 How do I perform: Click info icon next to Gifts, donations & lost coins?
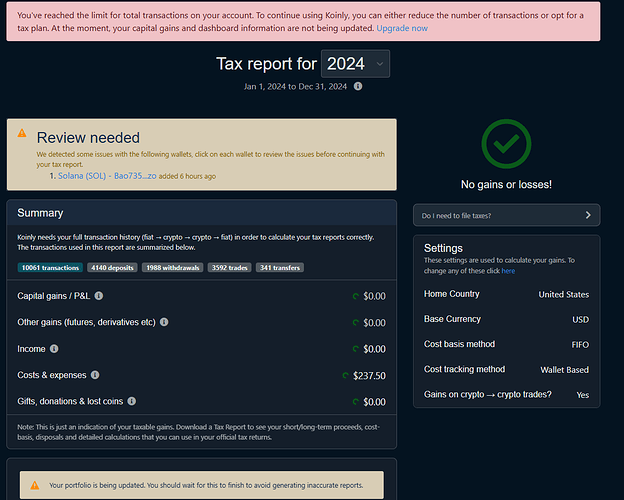click(131, 401)
